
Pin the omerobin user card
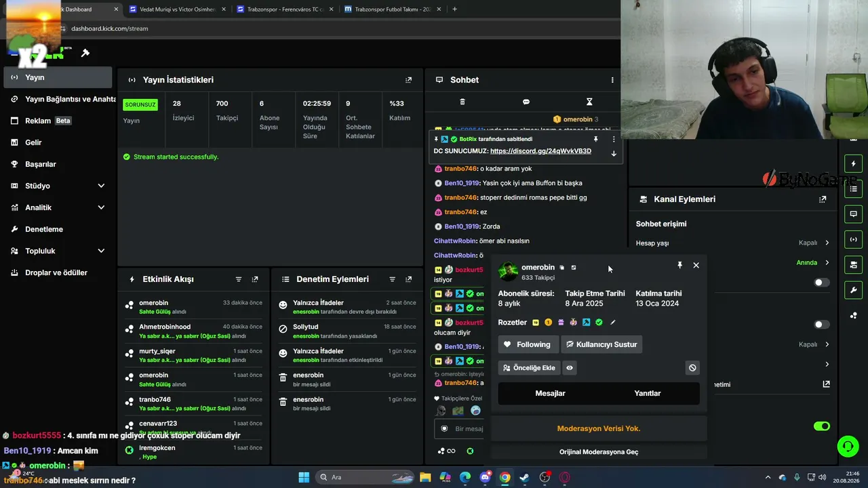click(679, 265)
